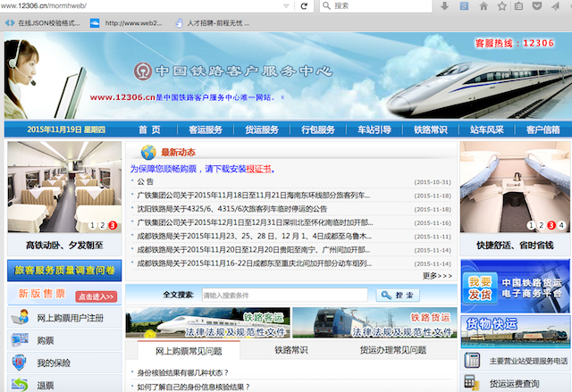Open 成都铁路局 贵阳至南宁 announcement
Image resolution: width=572 pixels, height=392 pixels.
click(x=254, y=250)
